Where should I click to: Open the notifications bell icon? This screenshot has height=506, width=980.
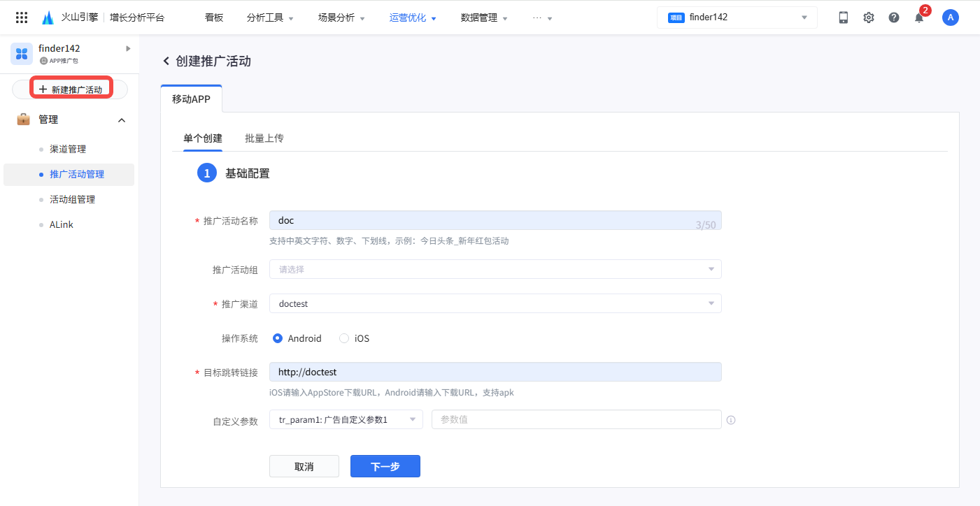[919, 18]
